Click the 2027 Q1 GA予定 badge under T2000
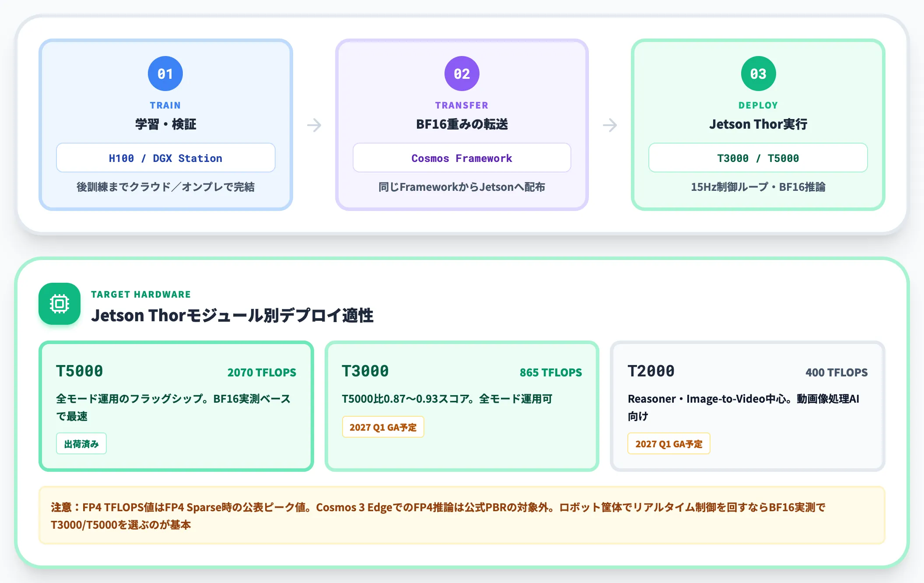Image resolution: width=924 pixels, height=583 pixels. 669,444
